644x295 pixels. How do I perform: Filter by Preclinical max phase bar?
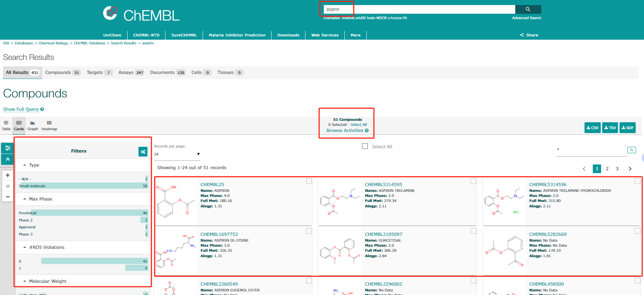(83, 213)
